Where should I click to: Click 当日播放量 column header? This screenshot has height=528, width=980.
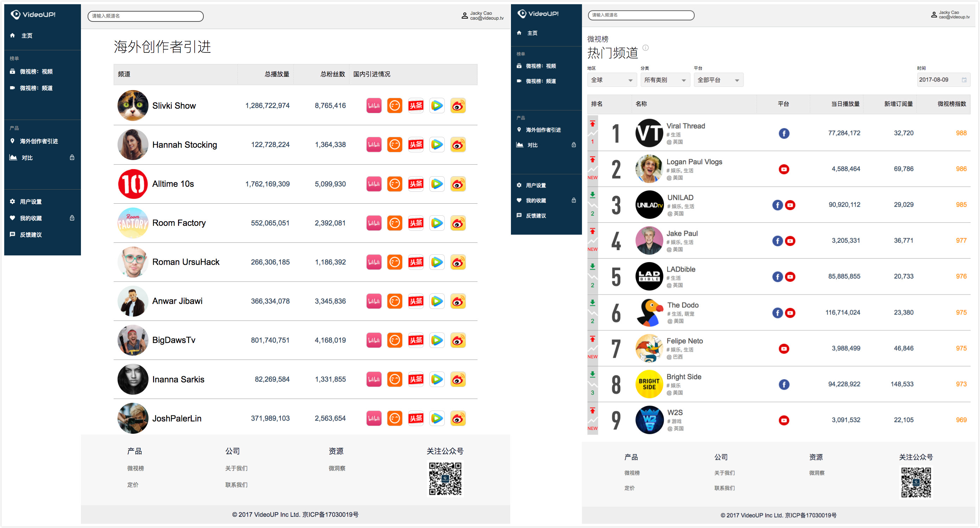[845, 104]
